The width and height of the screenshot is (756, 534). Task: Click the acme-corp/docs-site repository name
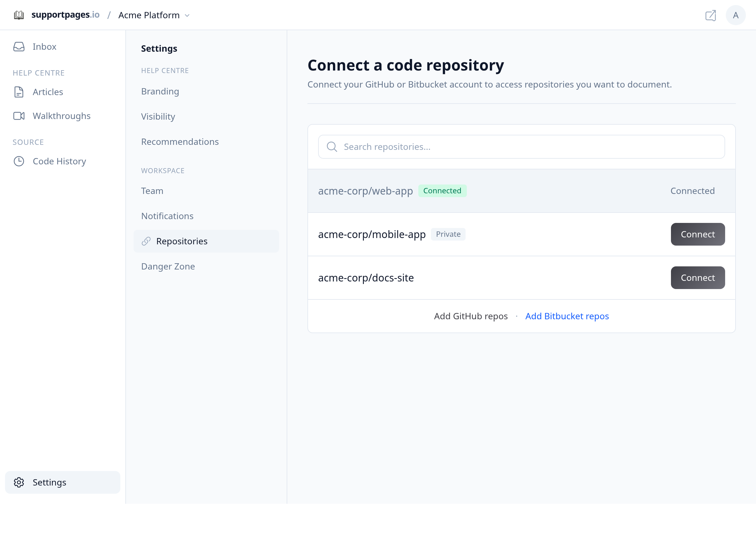366,278
